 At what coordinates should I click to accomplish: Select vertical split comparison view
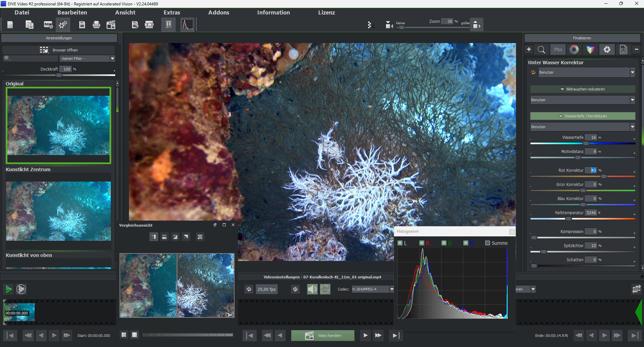(154, 237)
